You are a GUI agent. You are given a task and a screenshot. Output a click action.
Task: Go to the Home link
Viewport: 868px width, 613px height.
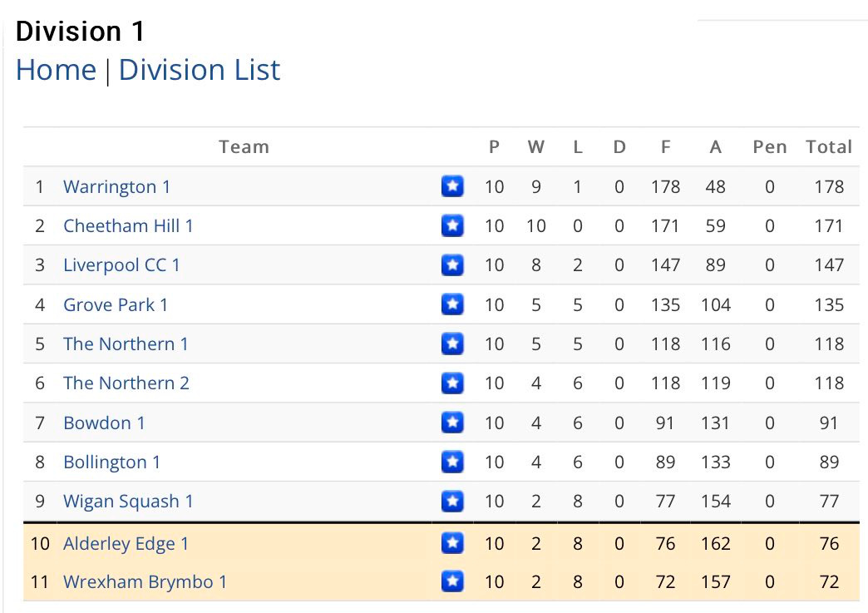coord(56,70)
